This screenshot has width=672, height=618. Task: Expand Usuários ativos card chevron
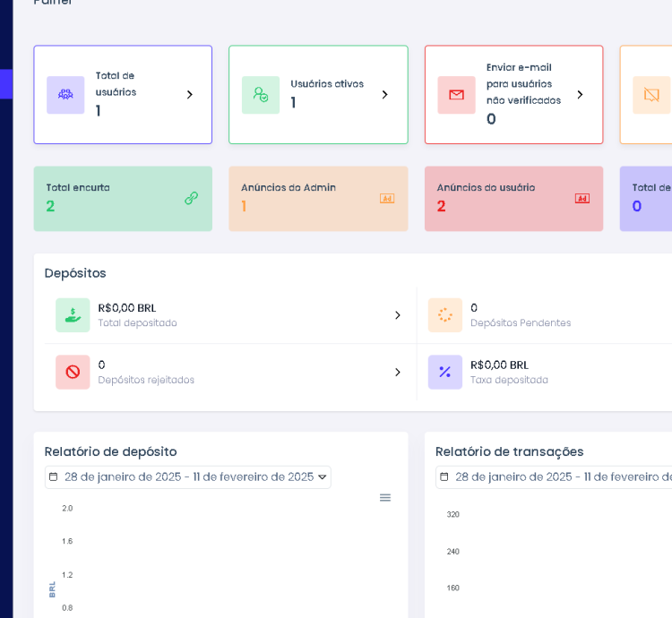coord(384,95)
